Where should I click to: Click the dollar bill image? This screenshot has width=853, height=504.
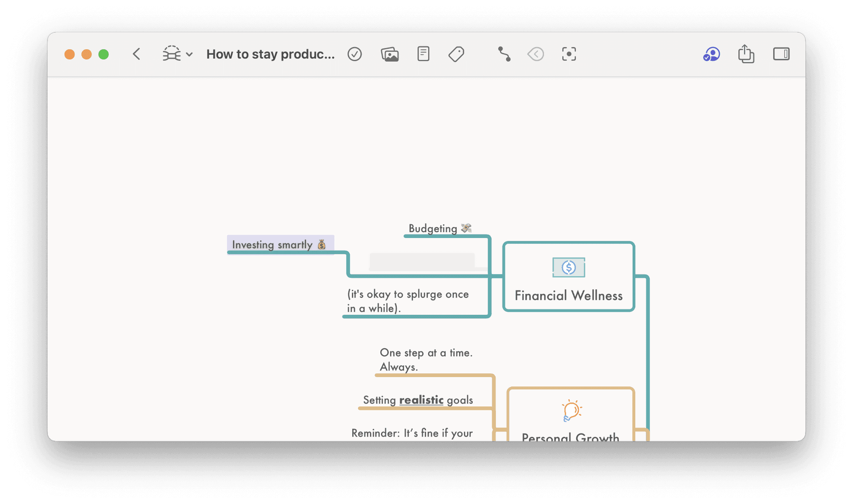pyautogui.click(x=568, y=267)
